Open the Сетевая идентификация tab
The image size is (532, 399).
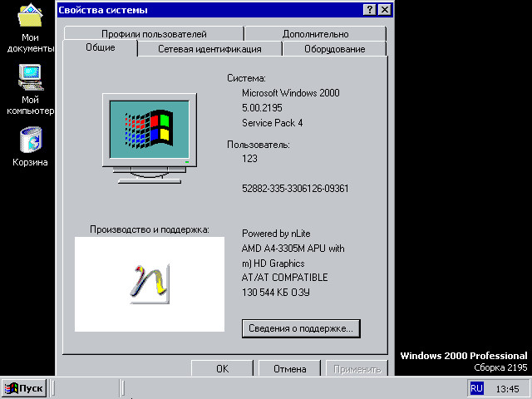209,49
